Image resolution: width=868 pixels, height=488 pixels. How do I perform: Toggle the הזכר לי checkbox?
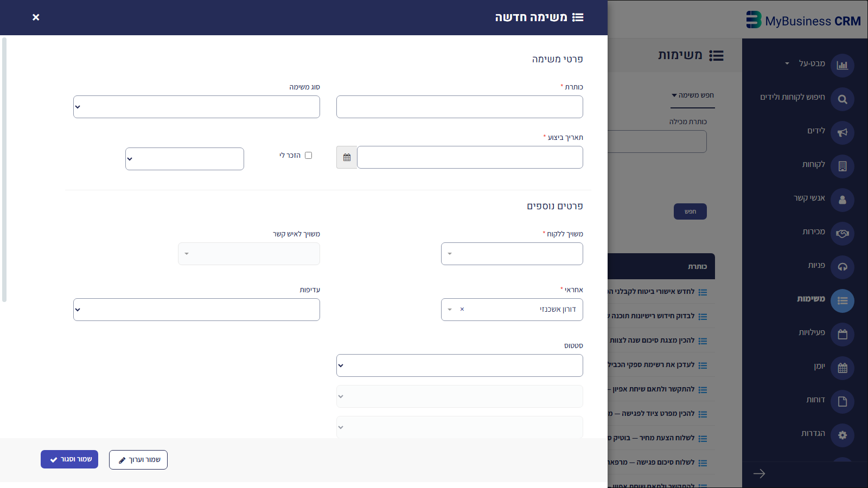(x=309, y=156)
